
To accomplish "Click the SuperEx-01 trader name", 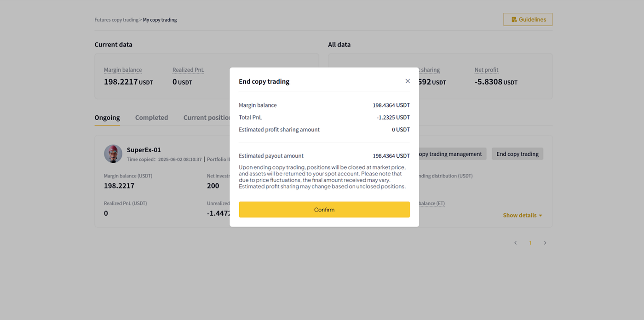I will coord(144,150).
